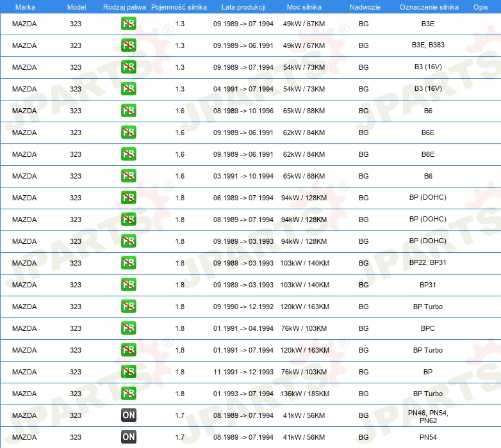The height and width of the screenshot is (448, 501).
Task: Click the petrol icon for BP (DOHC) from 08.1989
Action: [128, 220]
